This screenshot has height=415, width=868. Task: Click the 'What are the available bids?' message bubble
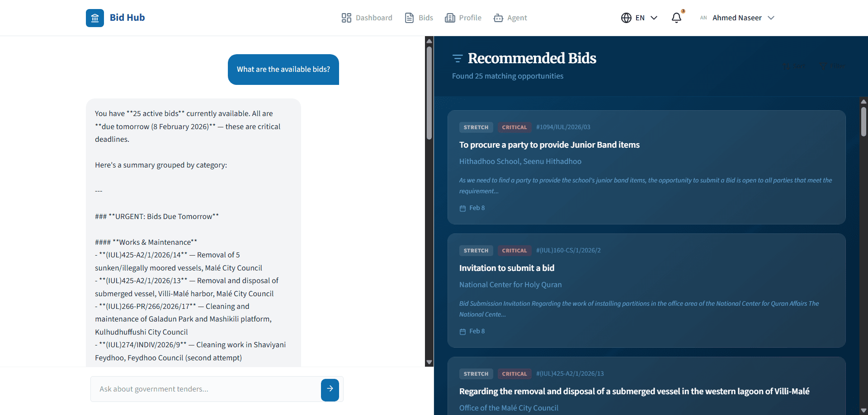283,70
